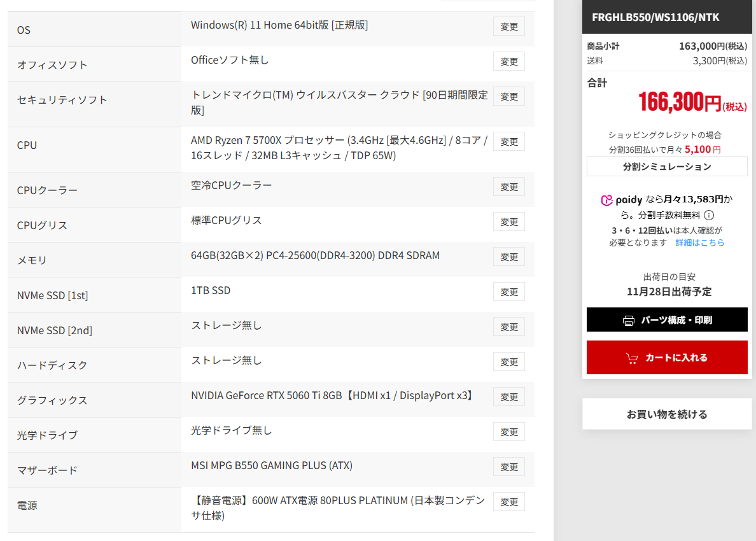Change the 光学ドライブ option
Viewport: 756px width, 541px height.
(509, 432)
